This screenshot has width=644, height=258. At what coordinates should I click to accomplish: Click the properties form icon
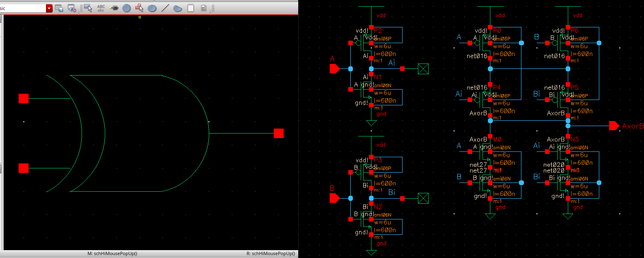click(204, 8)
